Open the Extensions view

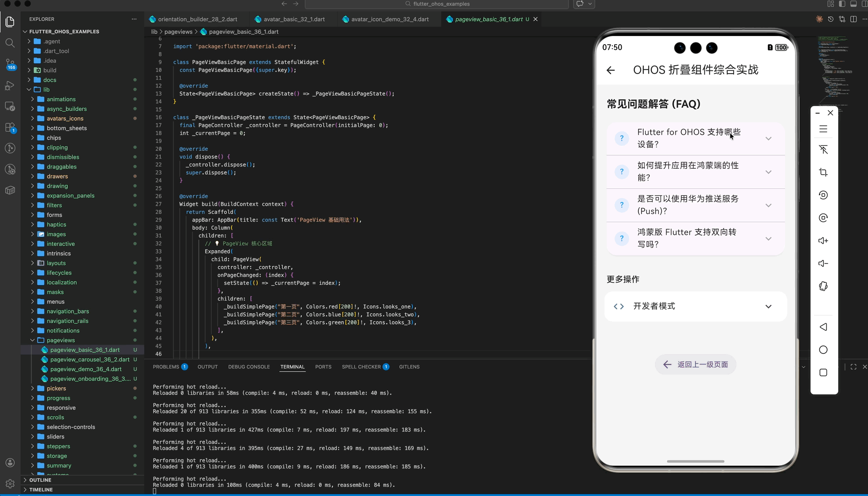click(x=10, y=127)
